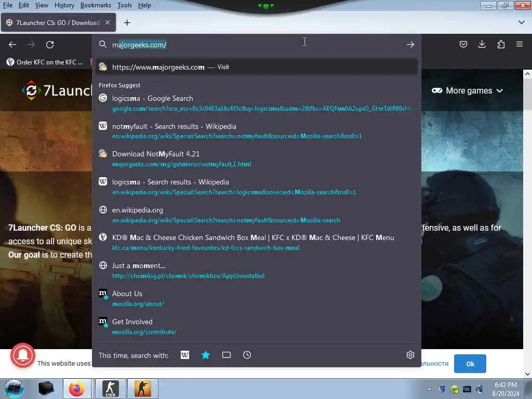The image size is (532, 399).
Task: Select KD Mac & Cheese KFC suggestion
Action: pyautogui.click(x=257, y=243)
